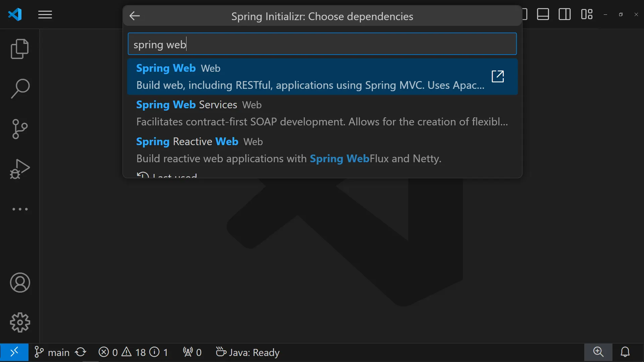Image resolution: width=644 pixels, height=362 pixels.
Task: Open the Accounts menu icon
Action: pos(20,283)
